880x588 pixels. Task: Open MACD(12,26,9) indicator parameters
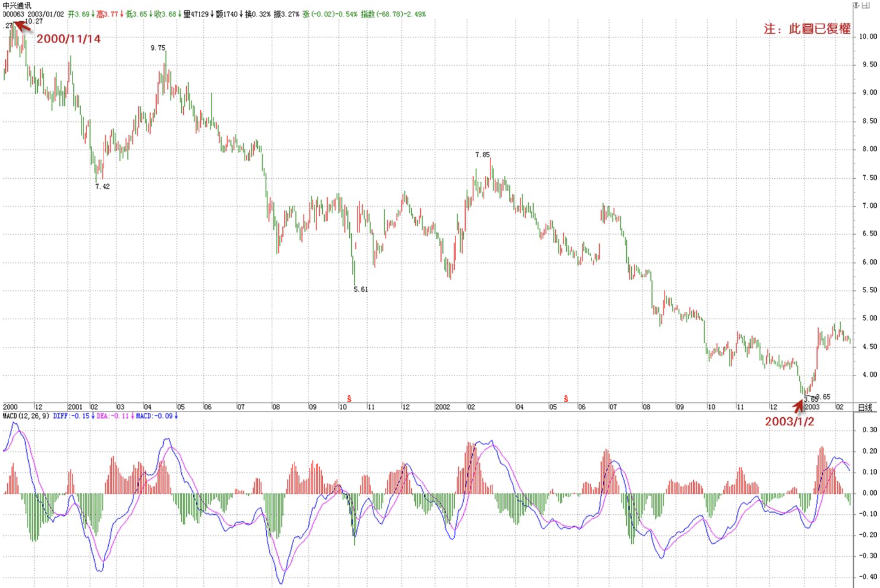pyautogui.click(x=26, y=416)
